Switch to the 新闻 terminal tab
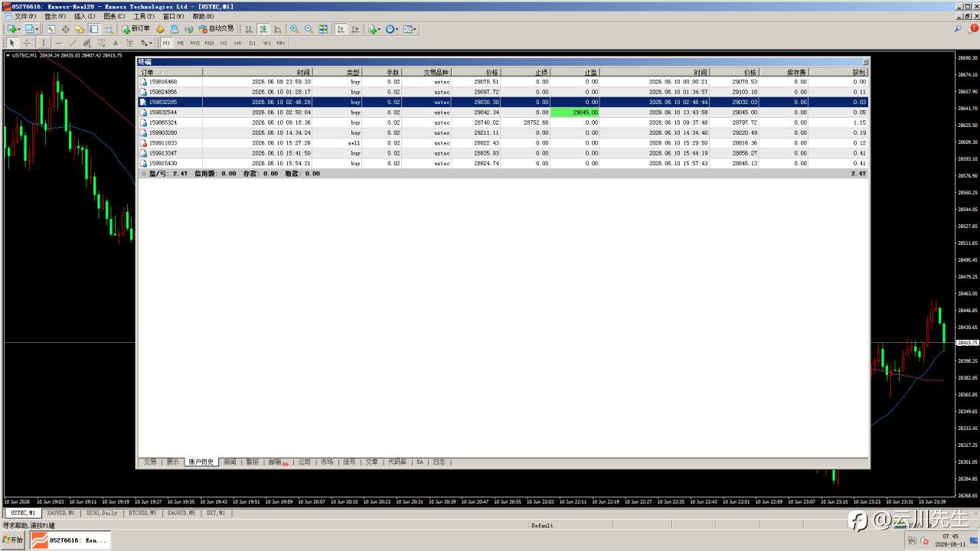 pos(230,462)
